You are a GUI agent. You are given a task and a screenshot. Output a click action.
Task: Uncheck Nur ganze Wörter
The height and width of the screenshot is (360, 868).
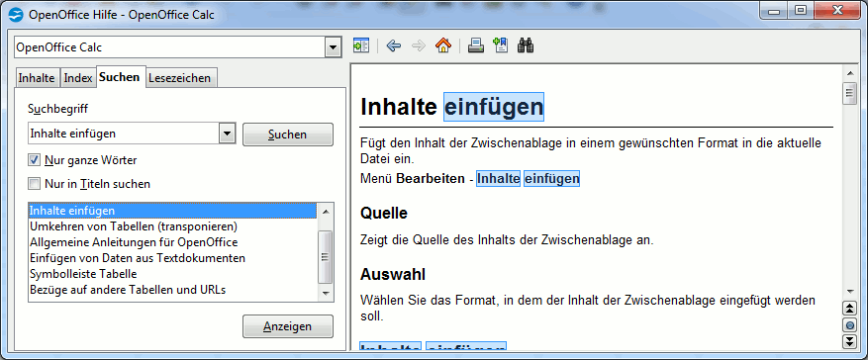(x=35, y=160)
